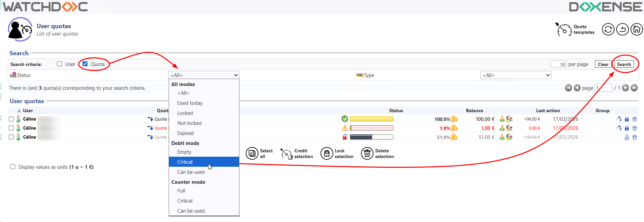644x222 pixels.
Task: Delete first Céline quota via trash icon
Action: coord(634,119)
